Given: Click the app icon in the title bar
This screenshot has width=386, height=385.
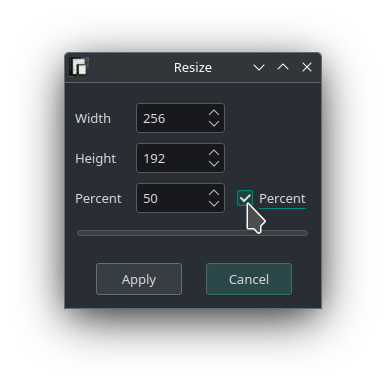Looking at the screenshot, I should pos(79,67).
